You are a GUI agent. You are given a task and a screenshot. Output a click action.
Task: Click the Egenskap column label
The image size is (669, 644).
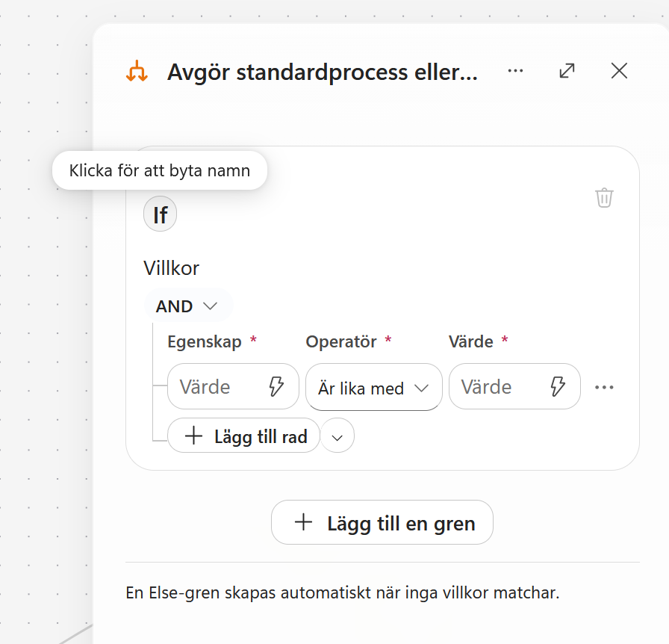(205, 341)
